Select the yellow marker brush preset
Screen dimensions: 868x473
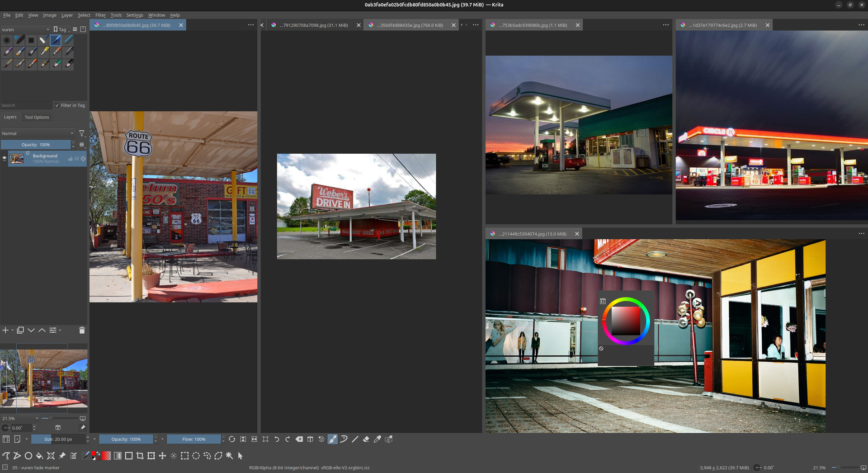[x=44, y=52]
